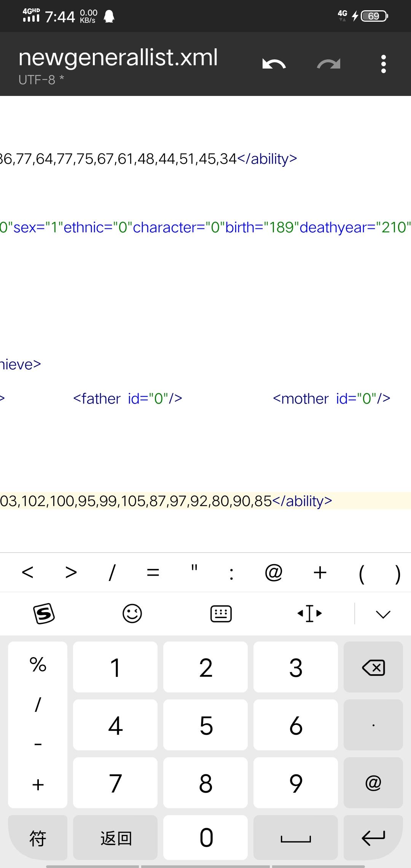This screenshot has height=868, width=411.
Task: Tap the 返回 back key
Action: coord(115,838)
